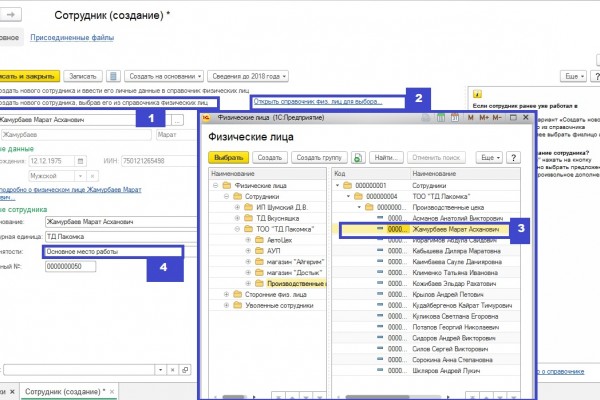Open the document report icon beside Записать
600x400 pixels.
click(x=113, y=76)
